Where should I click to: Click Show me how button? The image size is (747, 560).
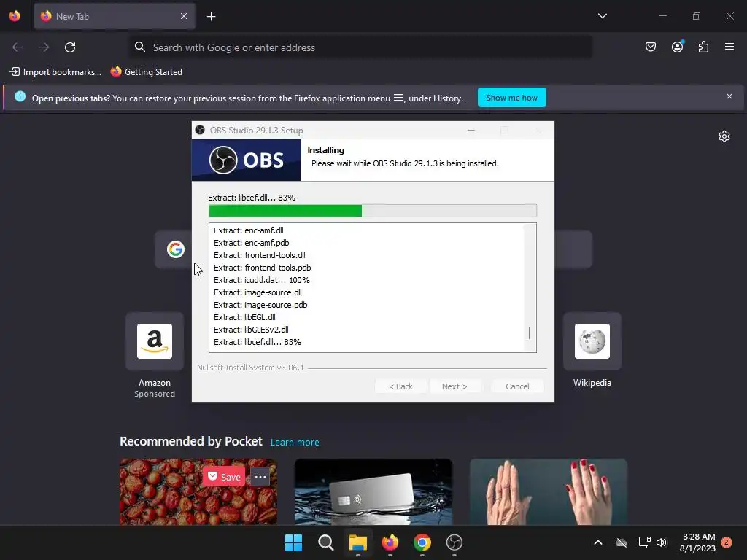(x=511, y=98)
